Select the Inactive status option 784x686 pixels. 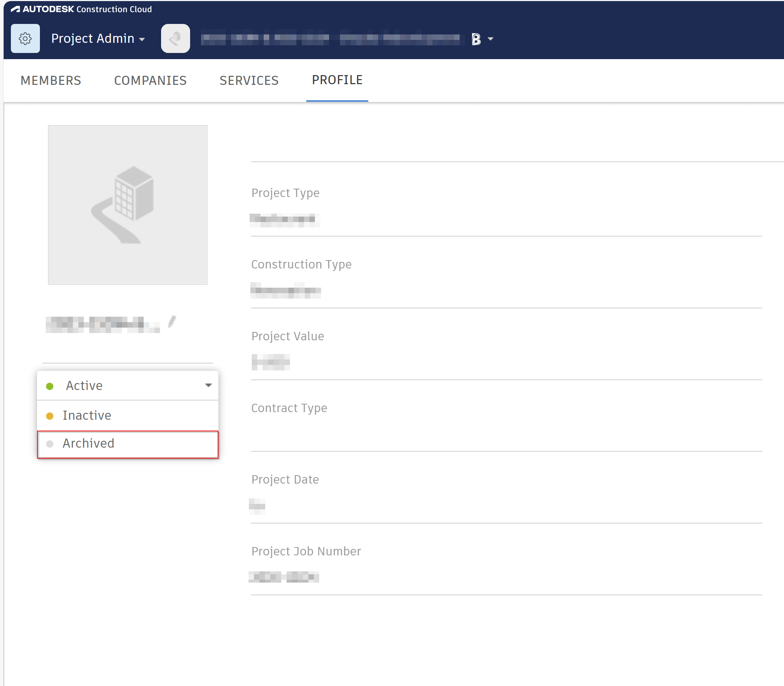(87, 415)
